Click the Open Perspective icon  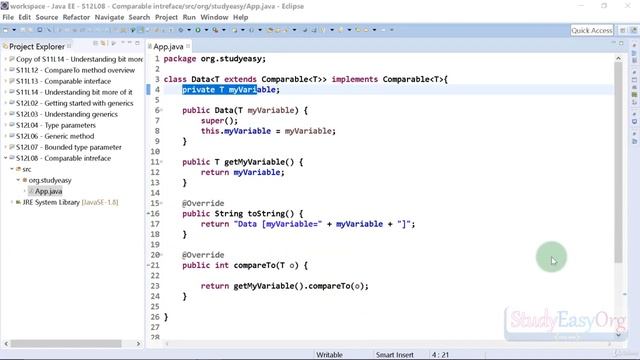click(622, 30)
